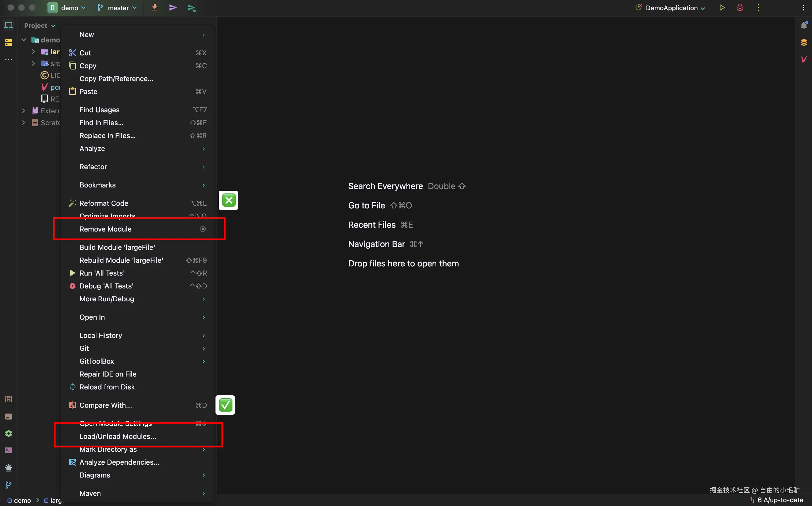812x506 pixels.
Task: Open the Notifications bell icon
Action: 804,26
